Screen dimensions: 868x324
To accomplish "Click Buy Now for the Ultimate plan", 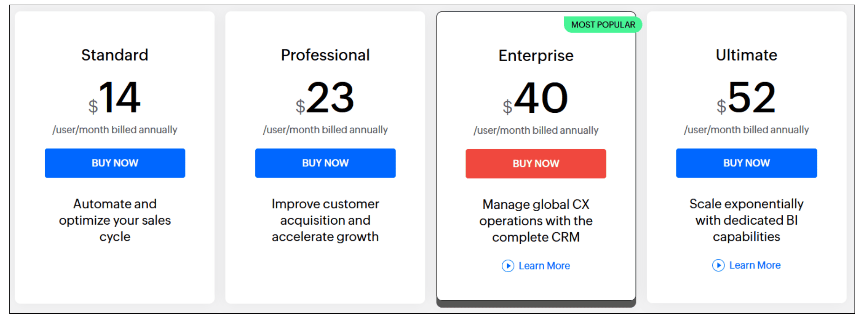I will point(746,163).
